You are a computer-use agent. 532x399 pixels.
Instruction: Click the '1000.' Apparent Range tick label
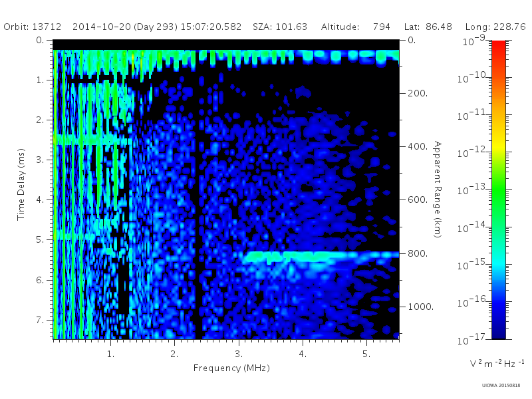421,307
